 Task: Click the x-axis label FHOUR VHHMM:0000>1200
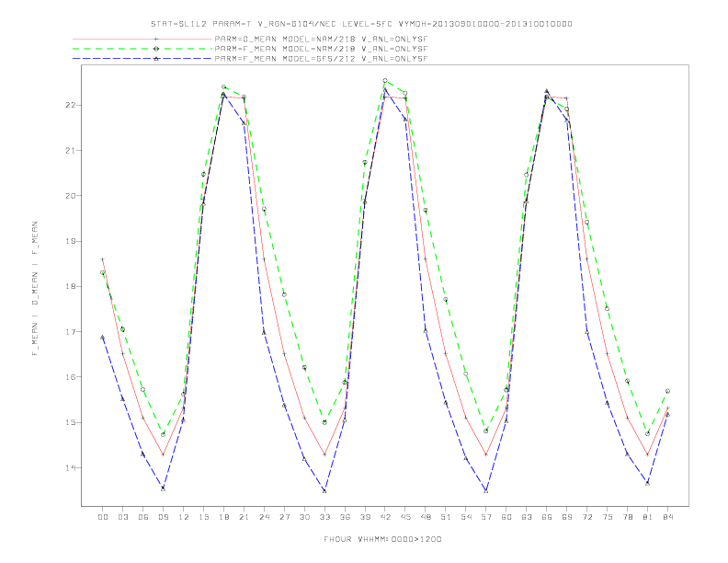tap(382, 539)
